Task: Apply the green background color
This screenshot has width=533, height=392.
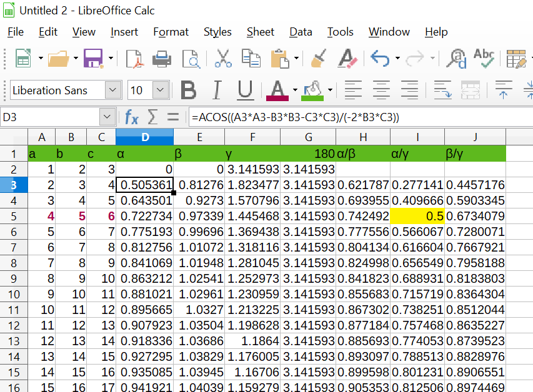Action: point(312,91)
